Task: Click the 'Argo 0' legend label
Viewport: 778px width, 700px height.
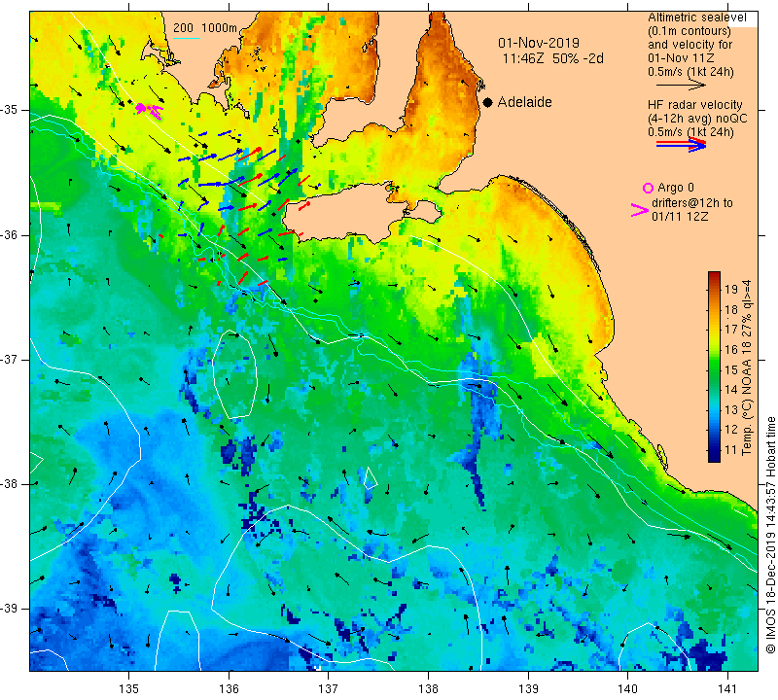Action: (675, 188)
